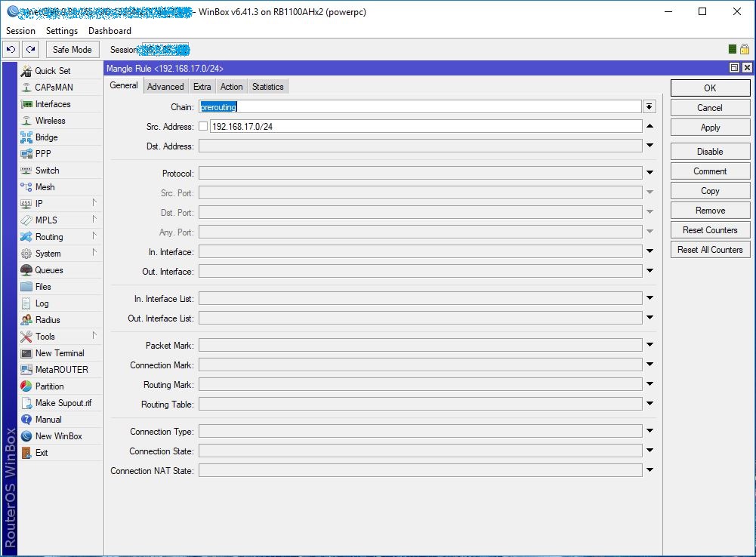Click the lock icon in the toolbar
756x557 pixels.
click(745, 49)
